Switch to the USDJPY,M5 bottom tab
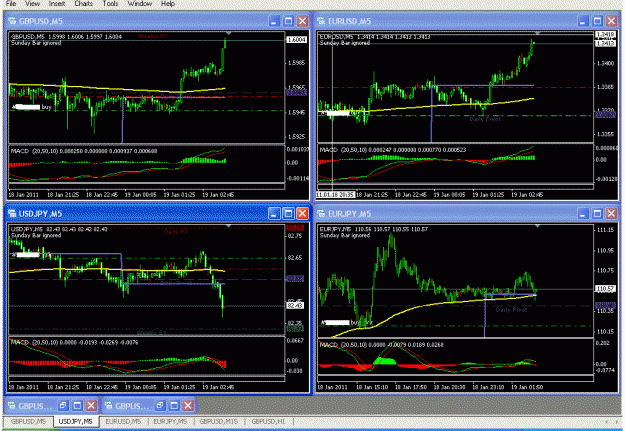This screenshot has width=625, height=431. 76,421
